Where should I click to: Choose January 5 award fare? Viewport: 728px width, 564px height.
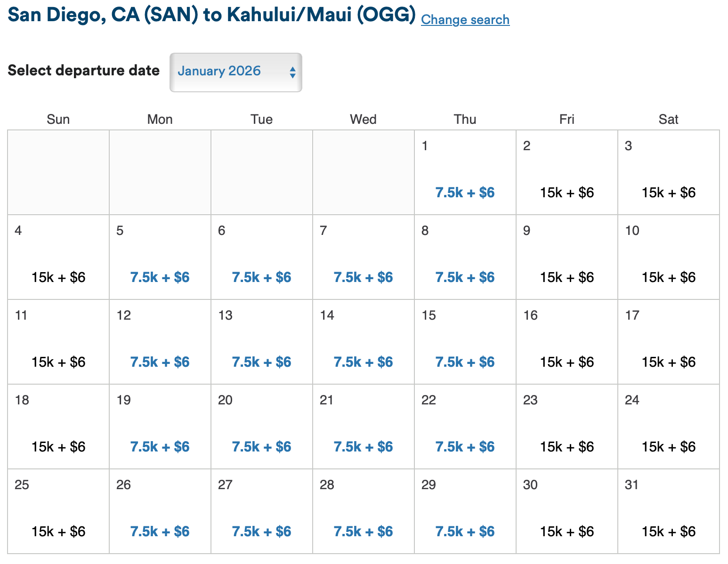coord(160,277)
